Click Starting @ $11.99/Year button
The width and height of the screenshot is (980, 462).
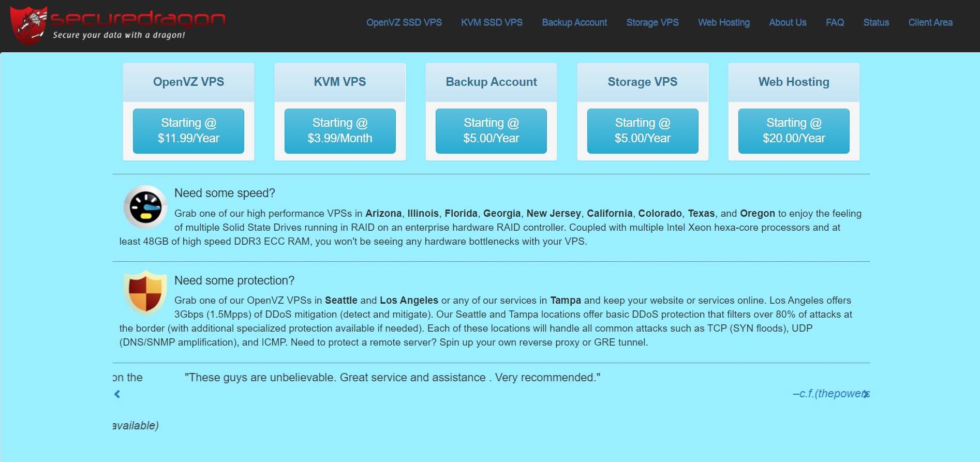pyautogui.click(x=188, y=131)
